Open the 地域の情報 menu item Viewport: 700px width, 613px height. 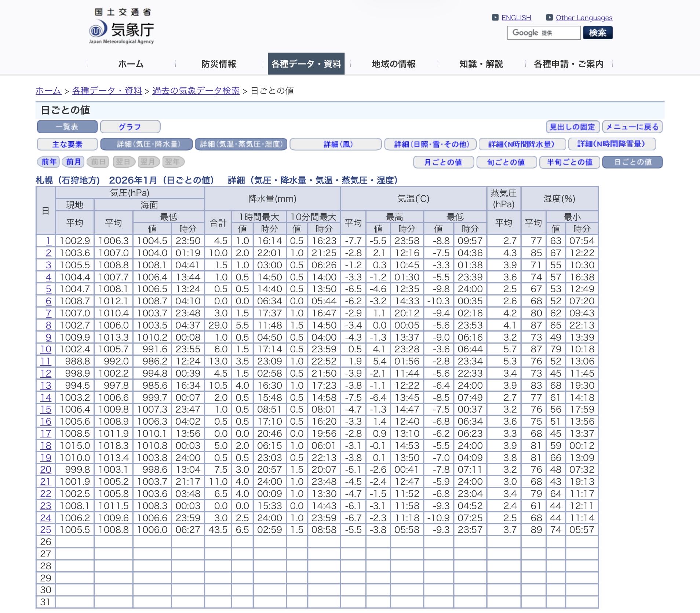pos(394,64)
